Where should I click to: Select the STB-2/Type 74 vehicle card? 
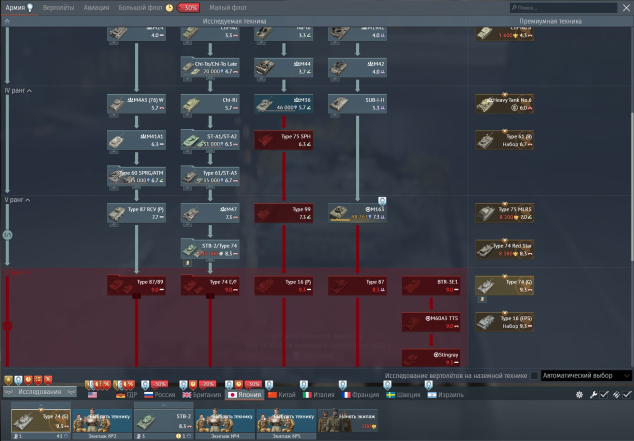coord(210,249)
